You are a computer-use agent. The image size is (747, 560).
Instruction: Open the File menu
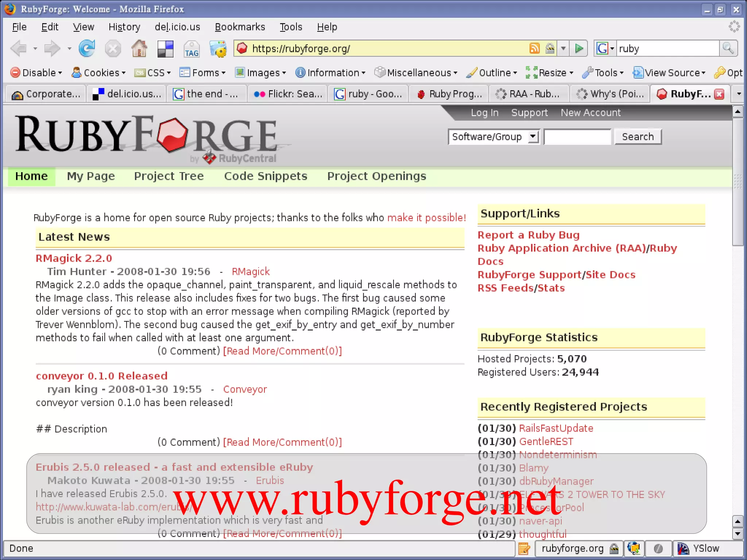(x=19, y=27)
